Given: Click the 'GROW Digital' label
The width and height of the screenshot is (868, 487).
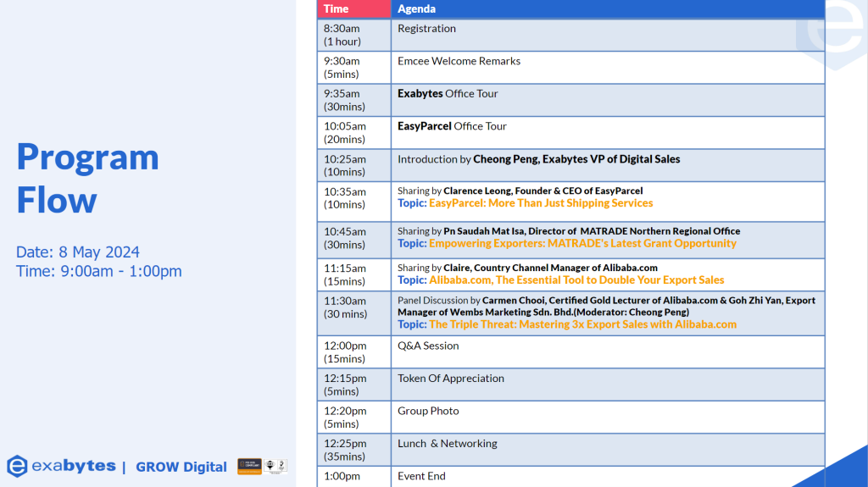Looking at the screenshot, I should coord(181,467).
